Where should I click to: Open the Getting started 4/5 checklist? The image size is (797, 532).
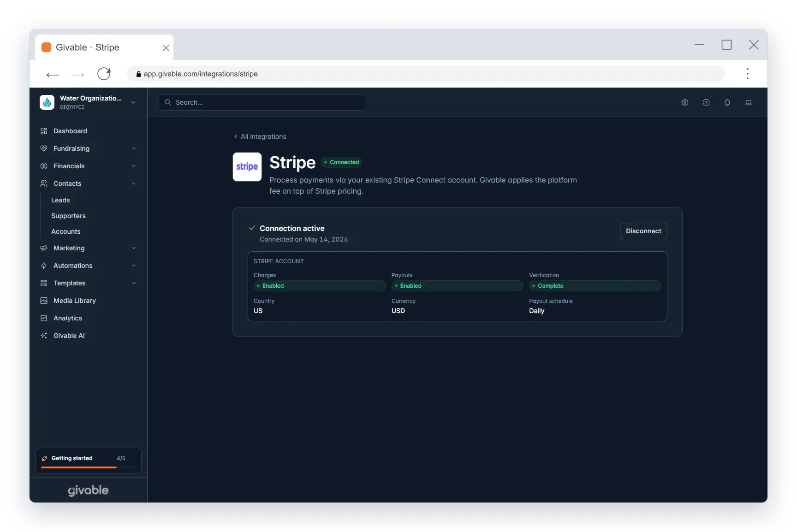coord(88,461)
